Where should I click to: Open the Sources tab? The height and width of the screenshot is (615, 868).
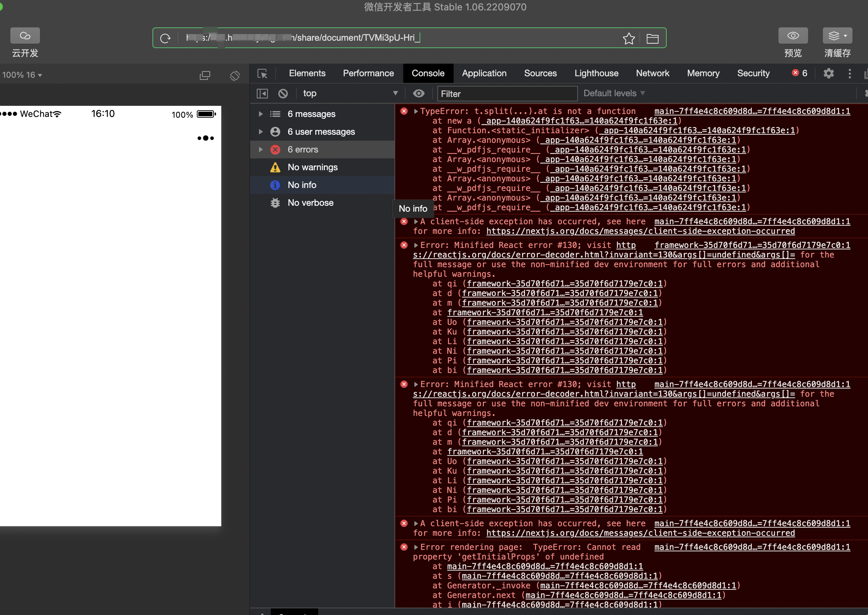(540, 74)
